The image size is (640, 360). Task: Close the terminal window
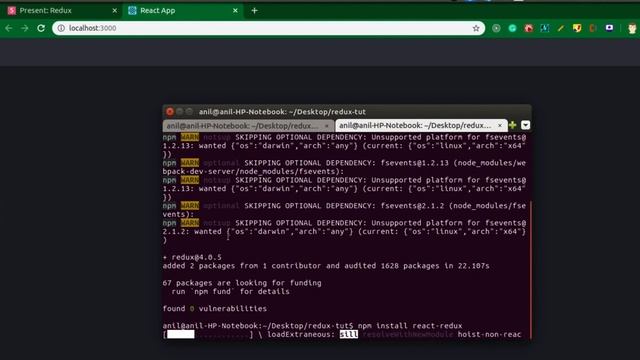[x=170, y=111]
